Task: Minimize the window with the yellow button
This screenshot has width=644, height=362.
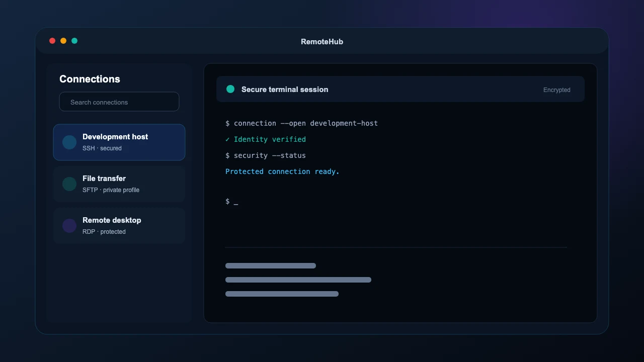Action: pos(63,41)
